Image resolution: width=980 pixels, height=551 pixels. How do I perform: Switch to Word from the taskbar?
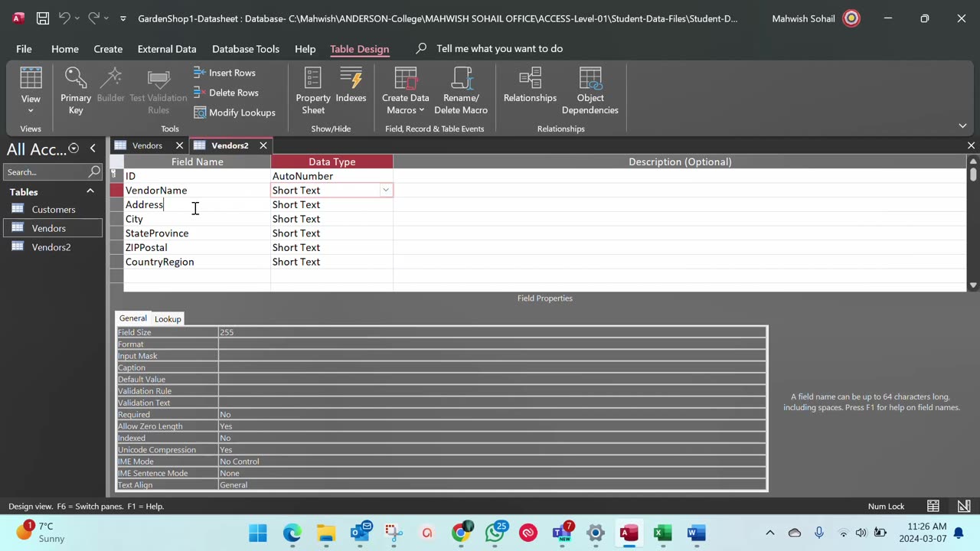coord(697,533)
